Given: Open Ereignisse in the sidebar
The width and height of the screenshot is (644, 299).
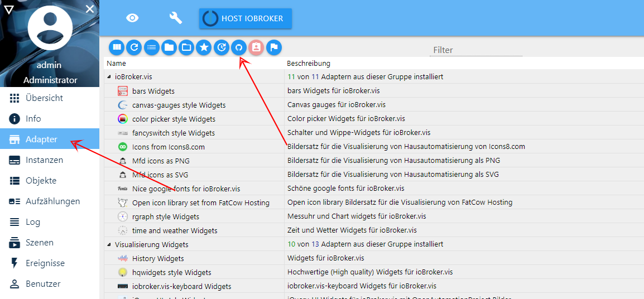Looking at the screenshot, I should pyautogui.click(x=49, y=263).
